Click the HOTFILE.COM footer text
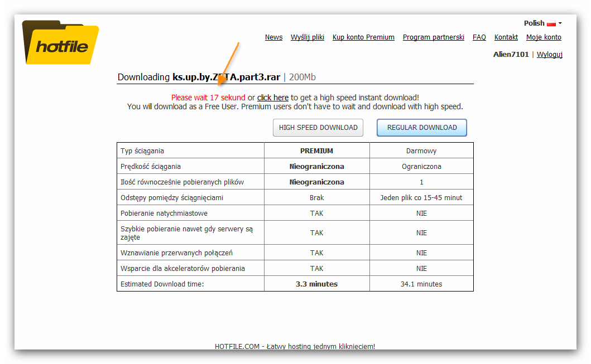Screen dimensions: 591x364 295,346
